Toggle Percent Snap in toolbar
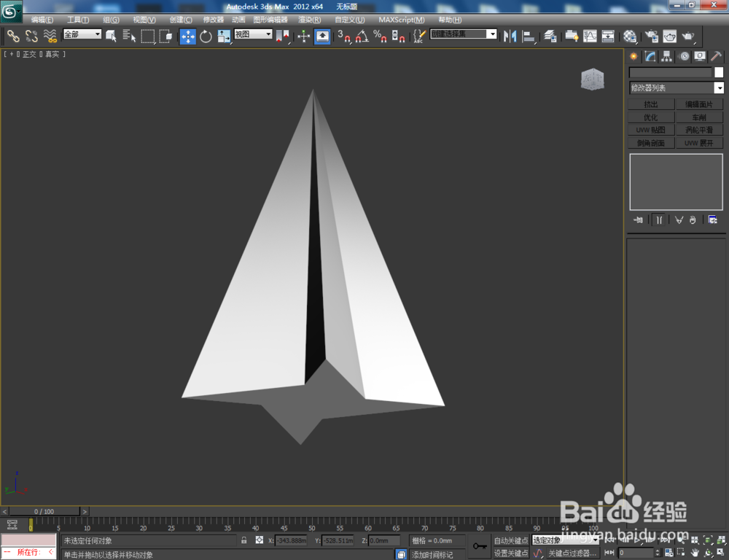Screen dimensions: 729x560 (380, 36)
